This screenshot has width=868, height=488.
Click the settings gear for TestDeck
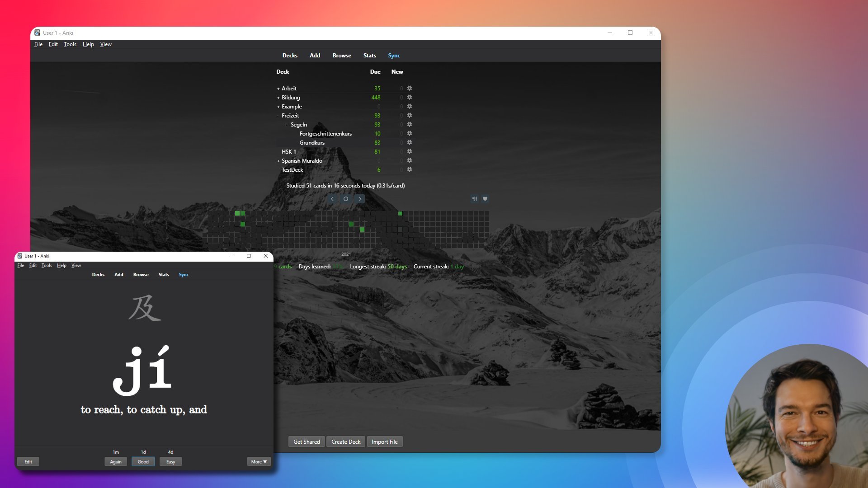pos(410,169)
